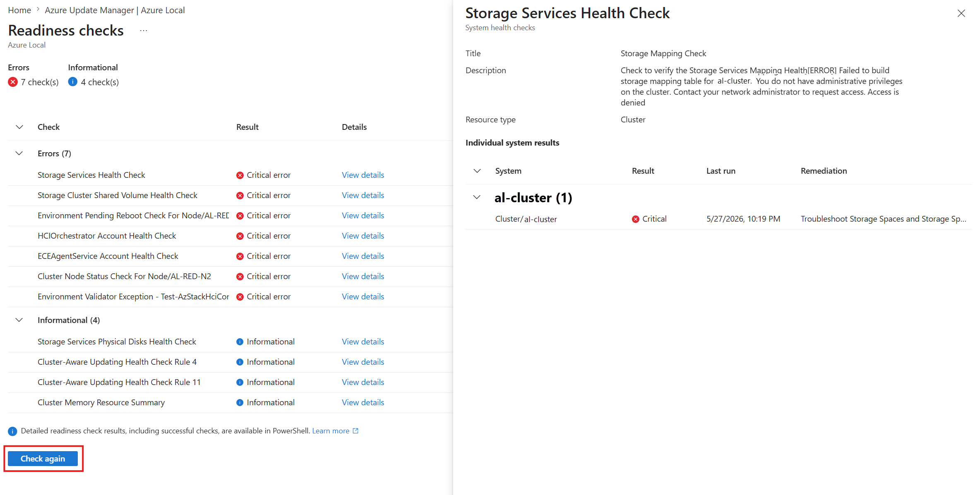View details for Environment Validator Exception
Image resolution: width=980 pixels, height=495 pixels.
363,297
